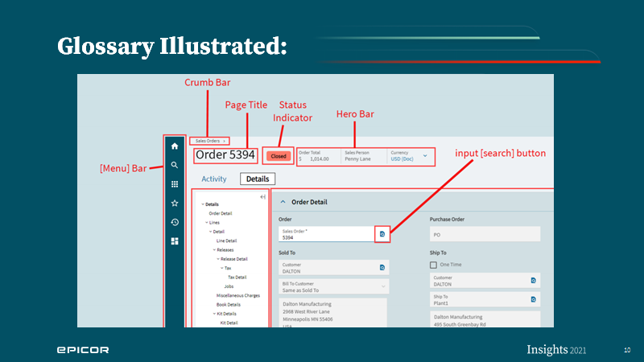Click the Order Detail section heading
644x362 pixels.
pos(309,202)
